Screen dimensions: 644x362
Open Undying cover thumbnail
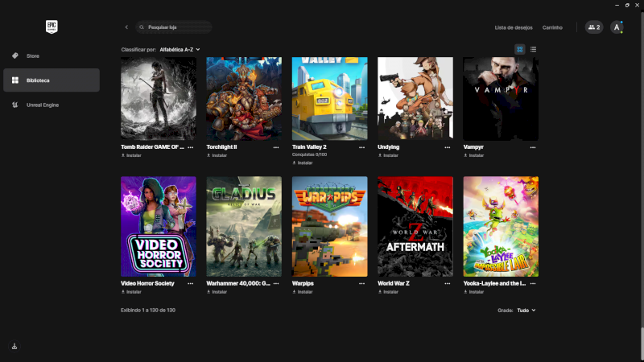click(x=415, y=98)
